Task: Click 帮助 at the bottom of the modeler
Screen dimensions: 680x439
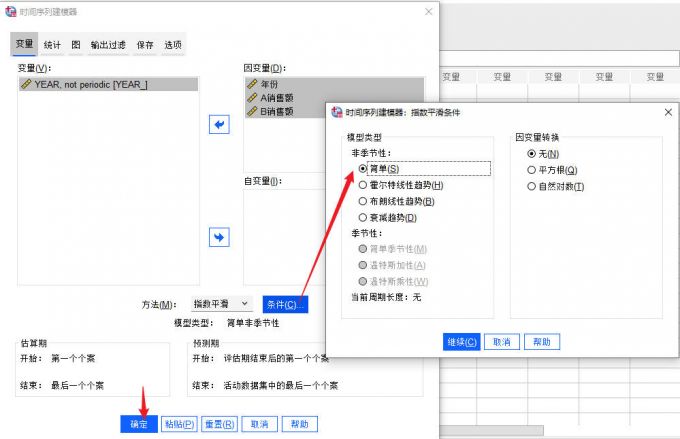Action: coord(300,424)
